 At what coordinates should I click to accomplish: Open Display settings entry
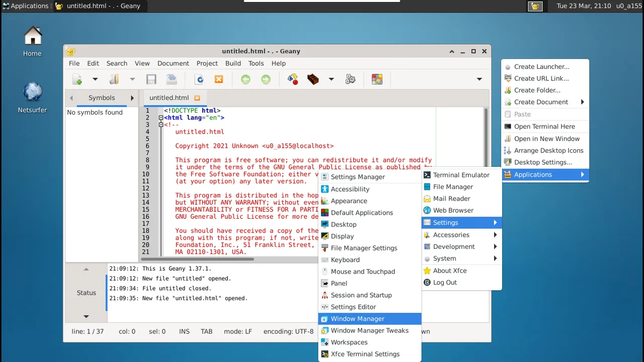370,236
